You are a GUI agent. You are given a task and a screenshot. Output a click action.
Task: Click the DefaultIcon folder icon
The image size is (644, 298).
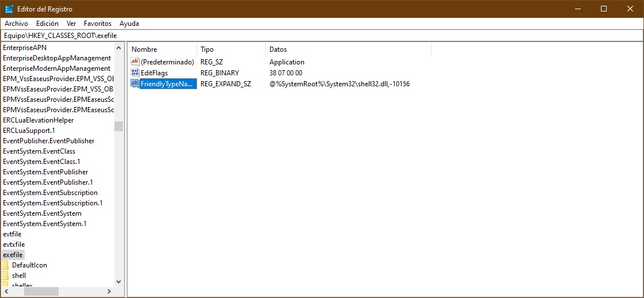click(5, 265)
